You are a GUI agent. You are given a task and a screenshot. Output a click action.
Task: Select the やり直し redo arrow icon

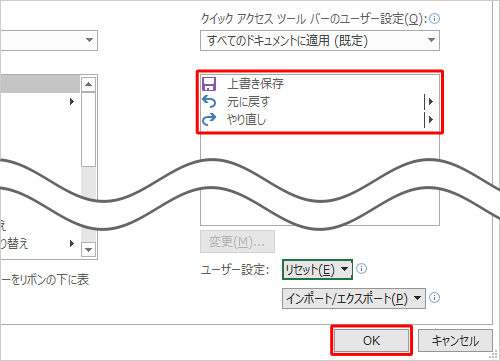coord(209,119)
